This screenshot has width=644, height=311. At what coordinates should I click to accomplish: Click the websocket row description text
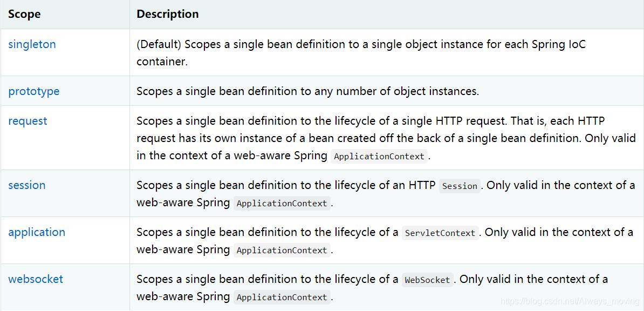pos(372,288)
